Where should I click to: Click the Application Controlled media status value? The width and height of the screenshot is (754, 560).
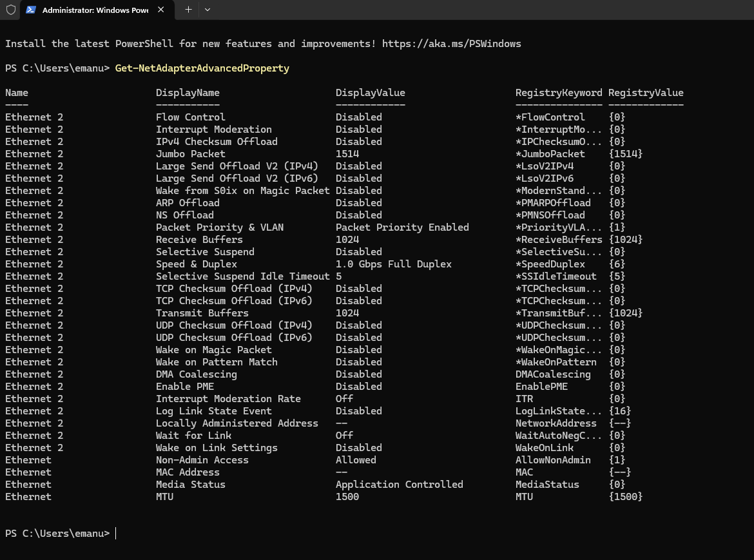coord(399,485)
